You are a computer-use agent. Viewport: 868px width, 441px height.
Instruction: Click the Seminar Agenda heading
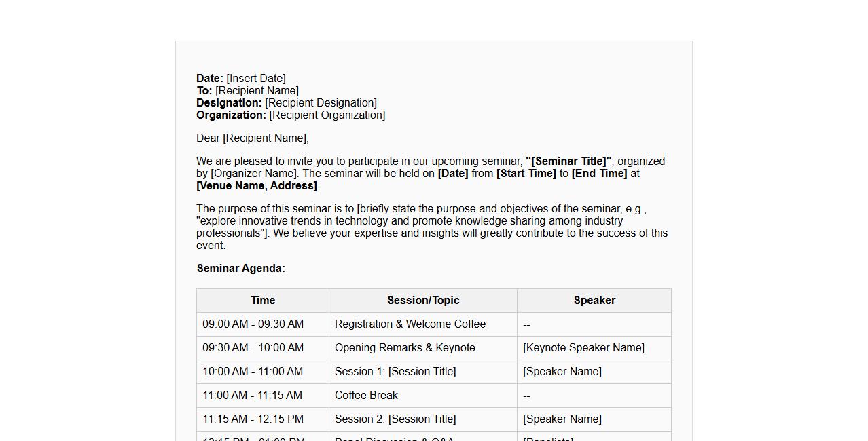pos(241,269)
